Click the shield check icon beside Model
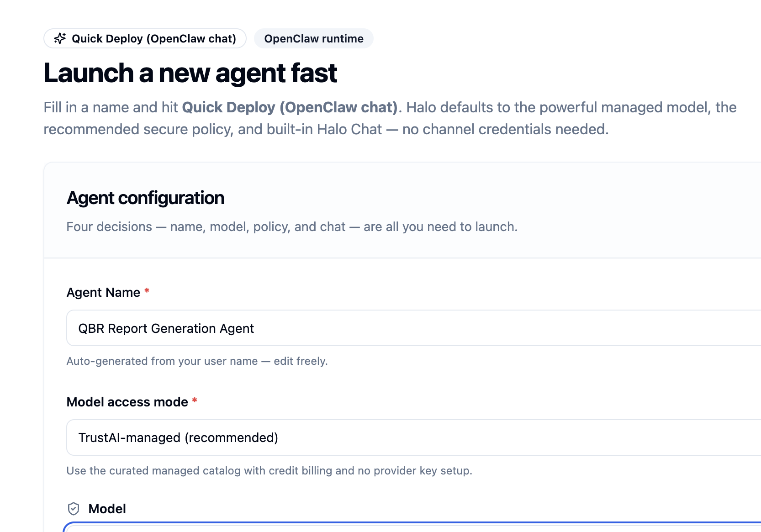761x532 pixels. click(74, 509)
